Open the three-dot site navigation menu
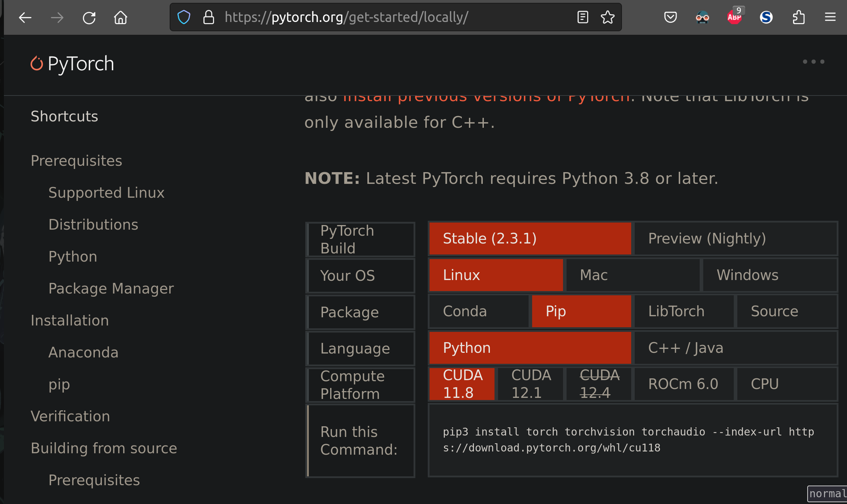Image resolution: width=847 pixels, height=504 pixels. [814, 62]
